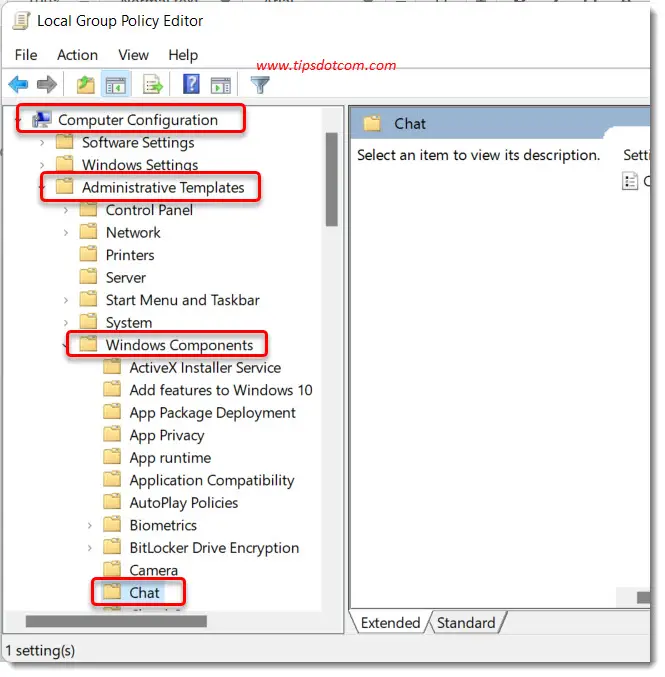Viewport: 665px width, 677px height.
Task: Open the Action menu
Action: tap(77, 55)
